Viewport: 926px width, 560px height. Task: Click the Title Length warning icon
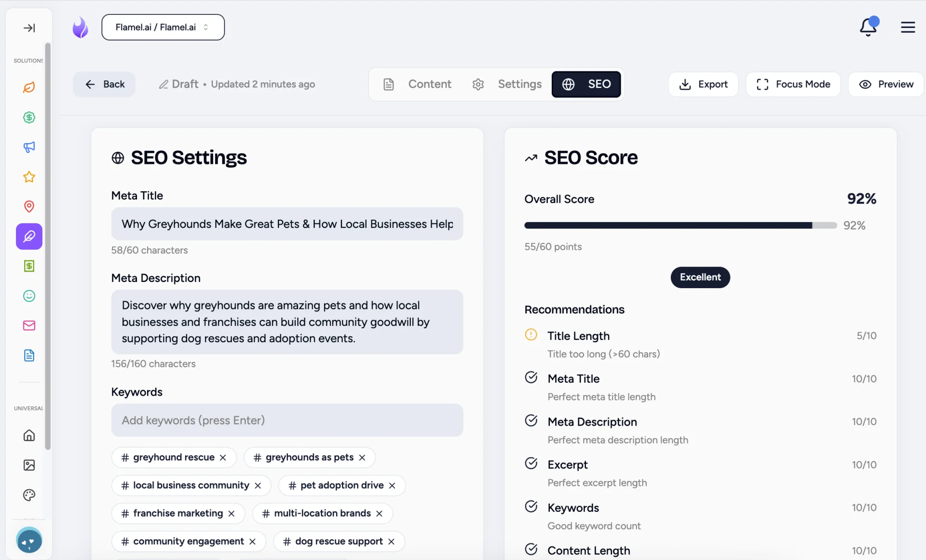point(531,334)
